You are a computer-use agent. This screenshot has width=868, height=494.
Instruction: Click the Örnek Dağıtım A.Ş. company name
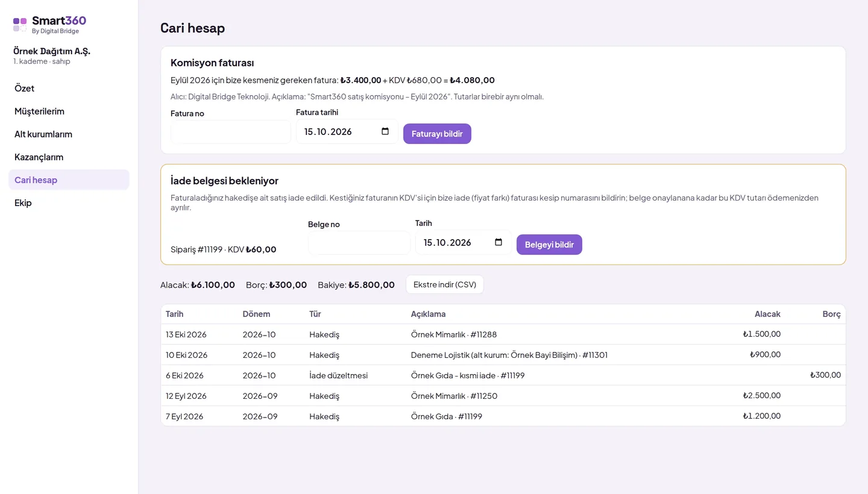coord(52,51)
